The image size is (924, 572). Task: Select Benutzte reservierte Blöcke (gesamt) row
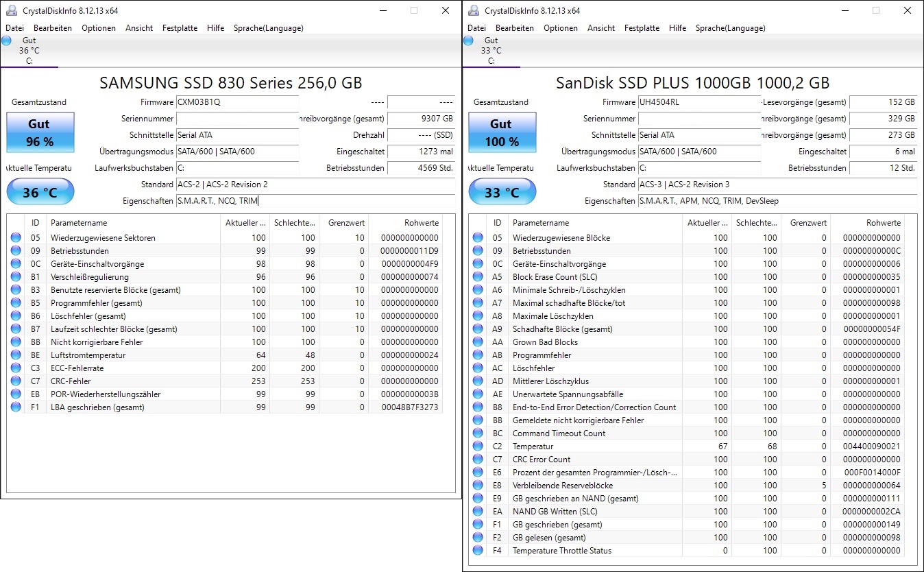(x=225, y=290)
